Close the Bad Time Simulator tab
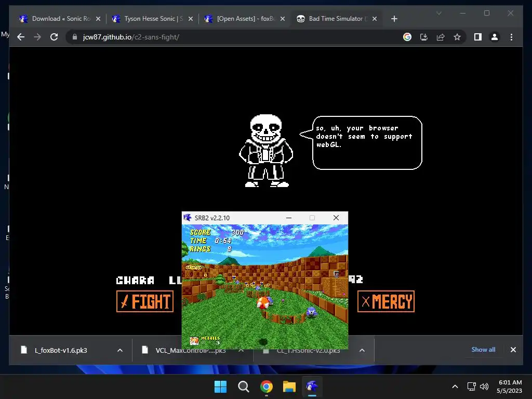This screenshot has height=399, width=532. [375, 19]
